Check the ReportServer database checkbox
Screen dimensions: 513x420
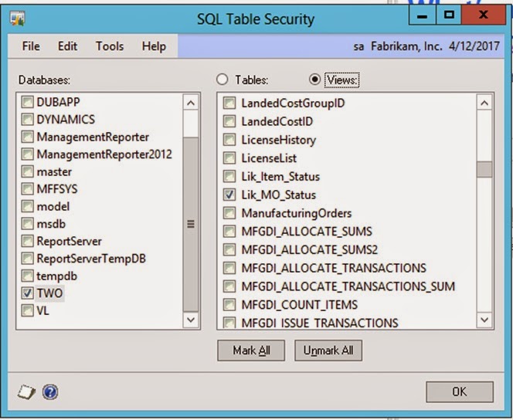pyautogui.click(x=27, y=241)
